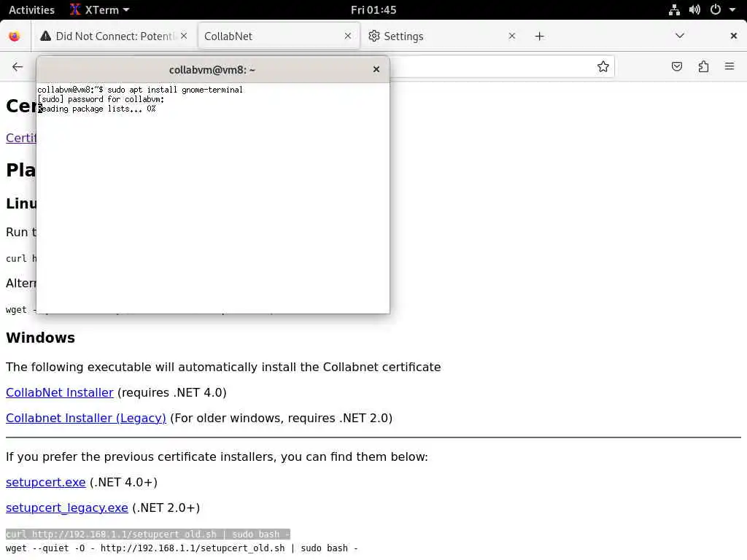Expand the list all tabs chevron
This screenshot has width=747, height=560.
(x=680, y=36)
